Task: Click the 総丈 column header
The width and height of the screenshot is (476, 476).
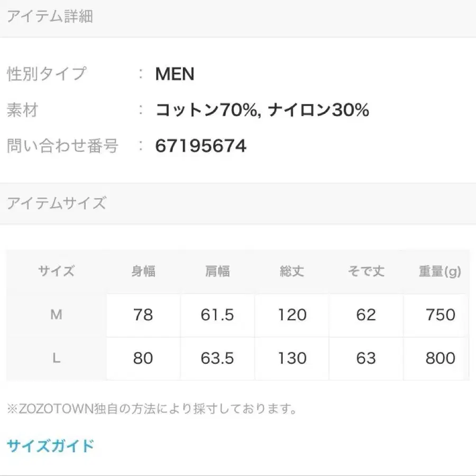Action: [x=291, y=271]
